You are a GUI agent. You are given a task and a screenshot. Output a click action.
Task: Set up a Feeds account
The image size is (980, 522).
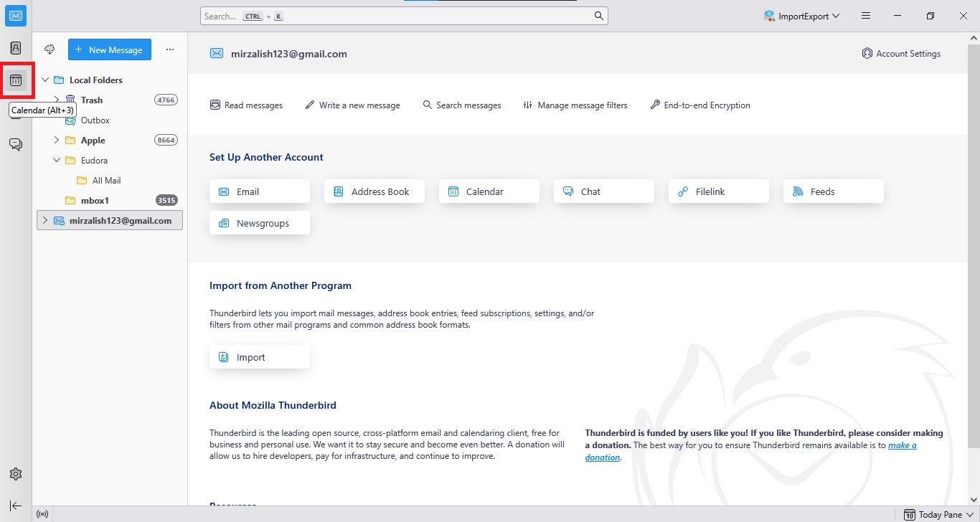pos(834,191)
